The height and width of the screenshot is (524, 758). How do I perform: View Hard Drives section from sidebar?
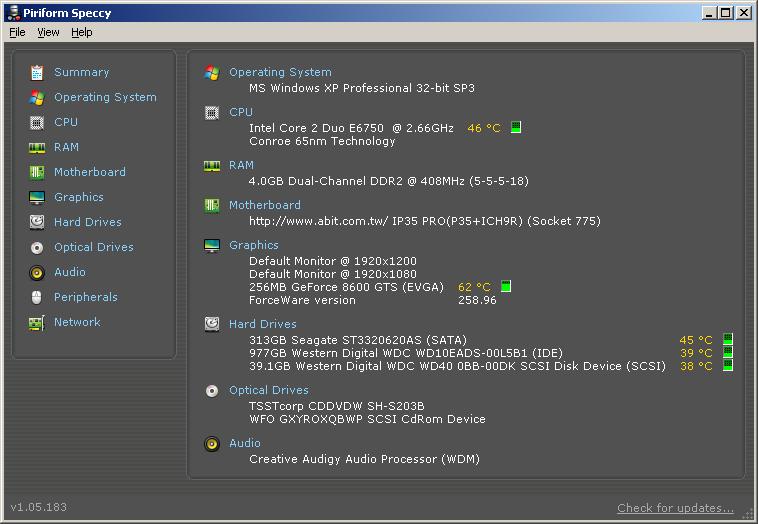88,222
